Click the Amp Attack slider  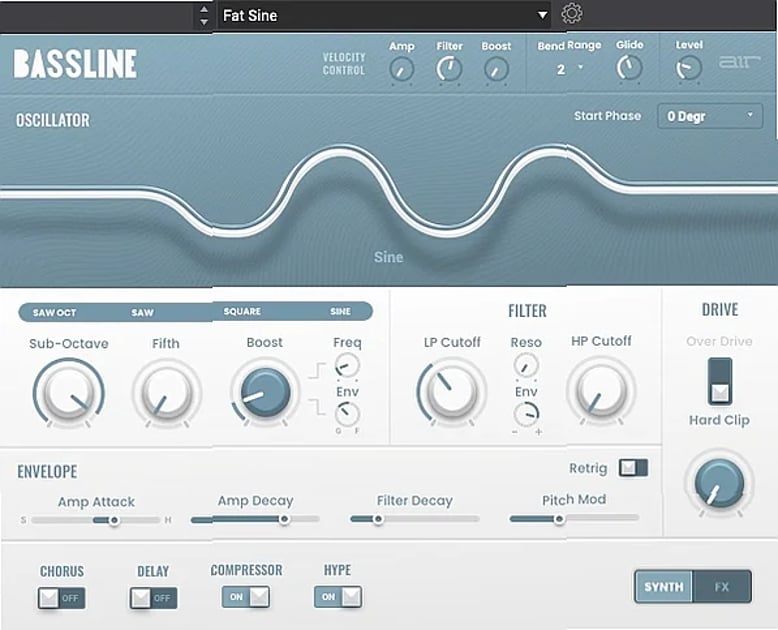[96, 520]
